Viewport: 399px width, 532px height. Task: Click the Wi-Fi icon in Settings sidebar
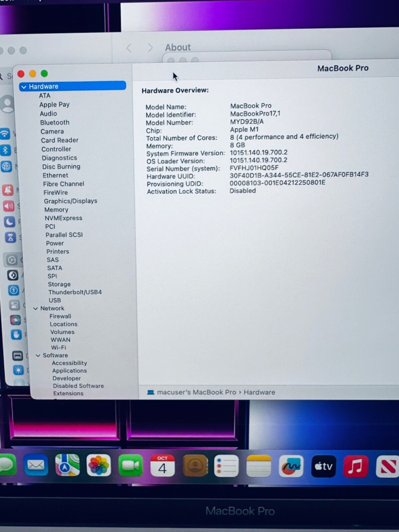[x=5, y=134]
